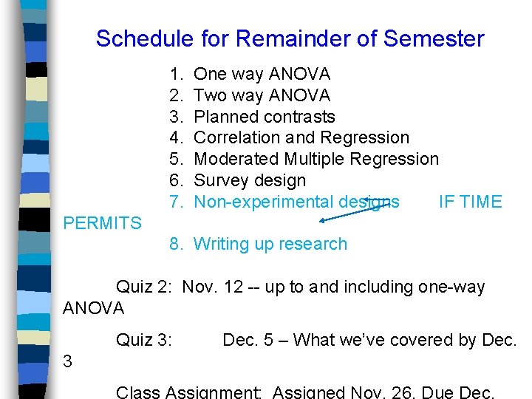Click 'Correlation and Regression' list entry

pyautogui.click(x=301, y=137)
